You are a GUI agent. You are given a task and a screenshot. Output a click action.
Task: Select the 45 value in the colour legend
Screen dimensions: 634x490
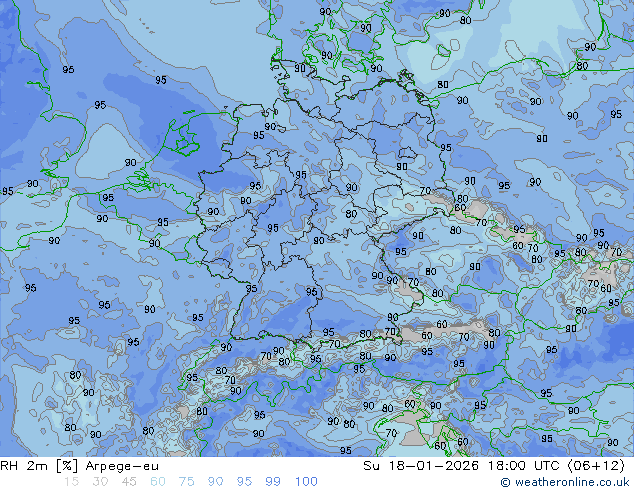point(129,482)
